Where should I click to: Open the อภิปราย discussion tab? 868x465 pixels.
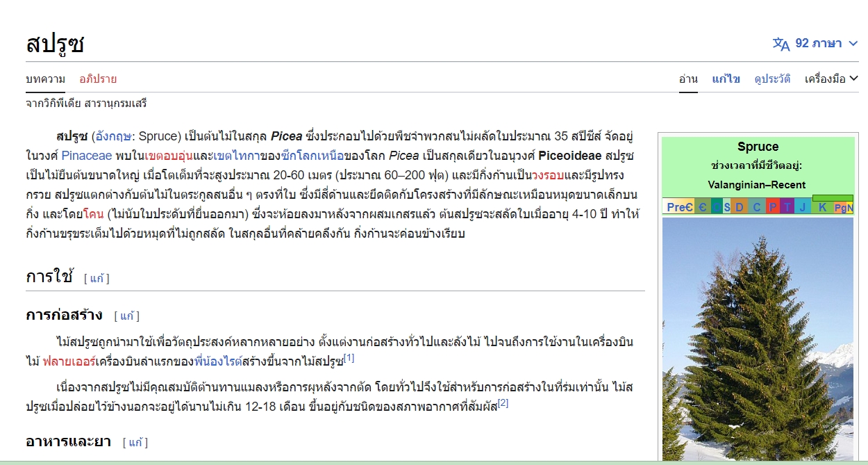98,79
